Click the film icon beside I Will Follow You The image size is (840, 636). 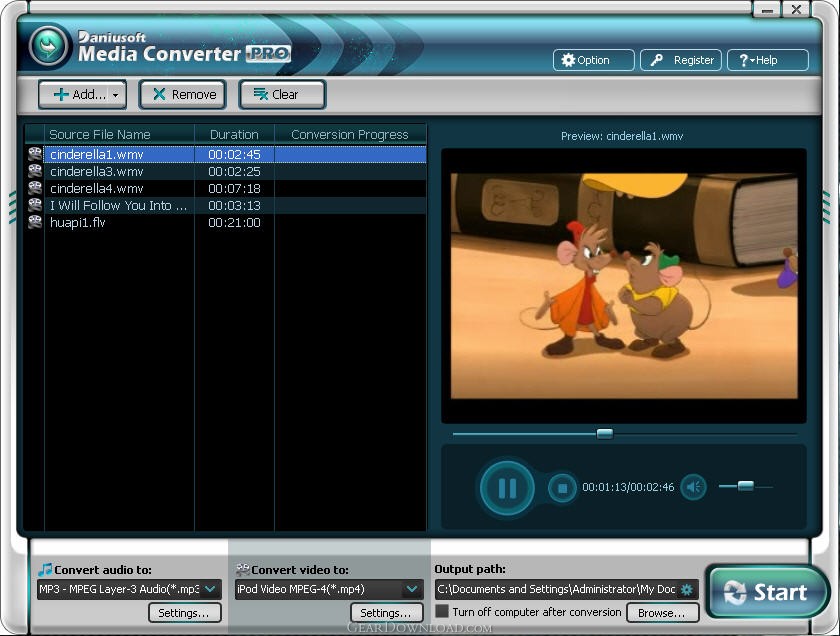coord(35,205)
